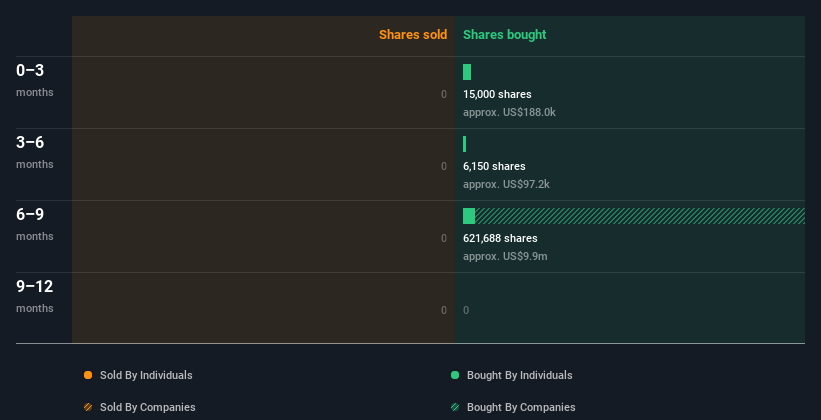Click the solid green segment in 6–9 months bar
The height and width of the screenshot is (420, 821).
tap(469, 216)
